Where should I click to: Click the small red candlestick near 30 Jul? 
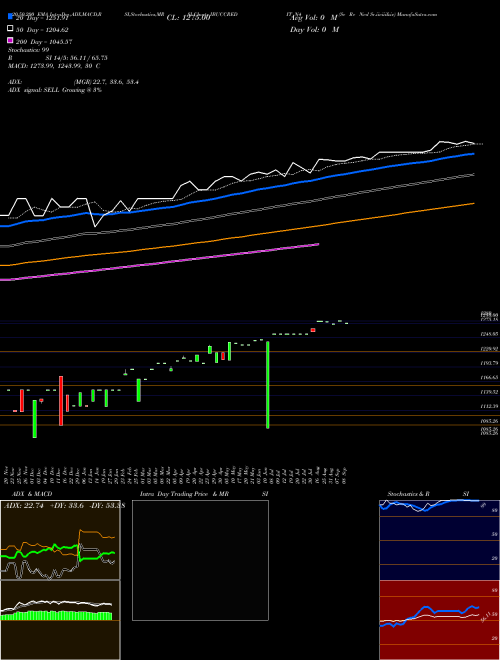pos(313,330)
